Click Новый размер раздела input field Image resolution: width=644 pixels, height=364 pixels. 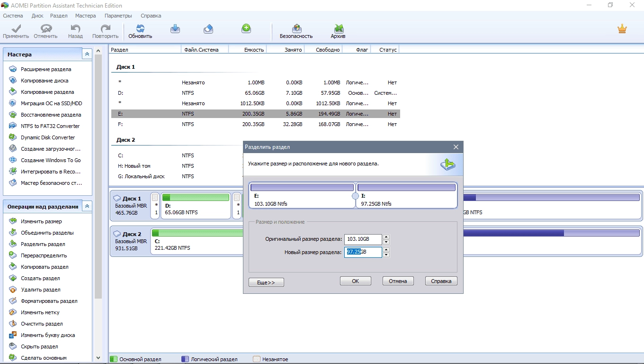[363, 252]
